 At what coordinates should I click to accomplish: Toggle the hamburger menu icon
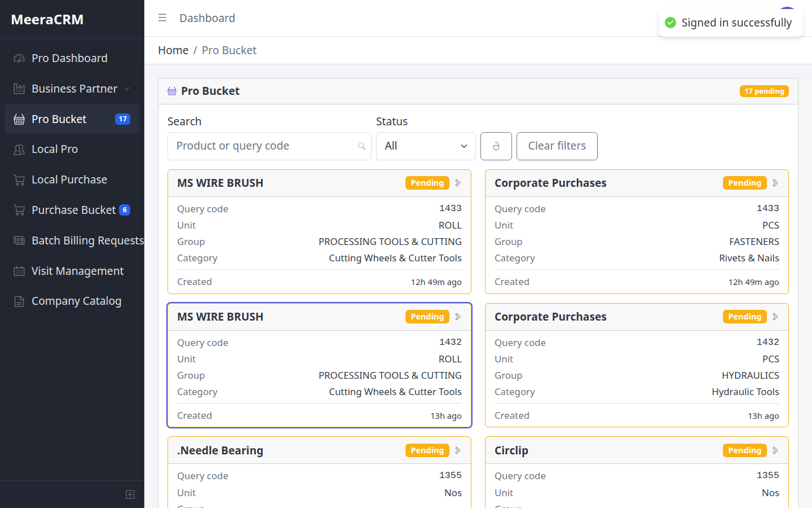pos(162,18)
